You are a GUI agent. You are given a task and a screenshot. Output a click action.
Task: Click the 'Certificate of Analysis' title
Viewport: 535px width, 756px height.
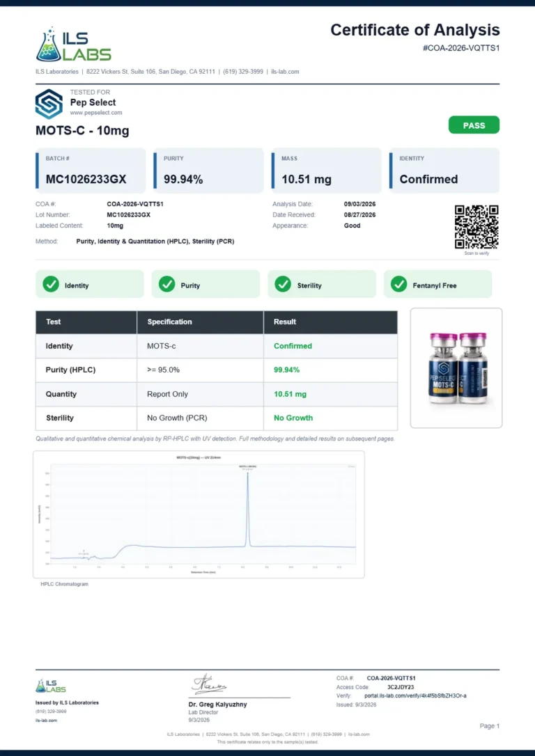(415, 30)
